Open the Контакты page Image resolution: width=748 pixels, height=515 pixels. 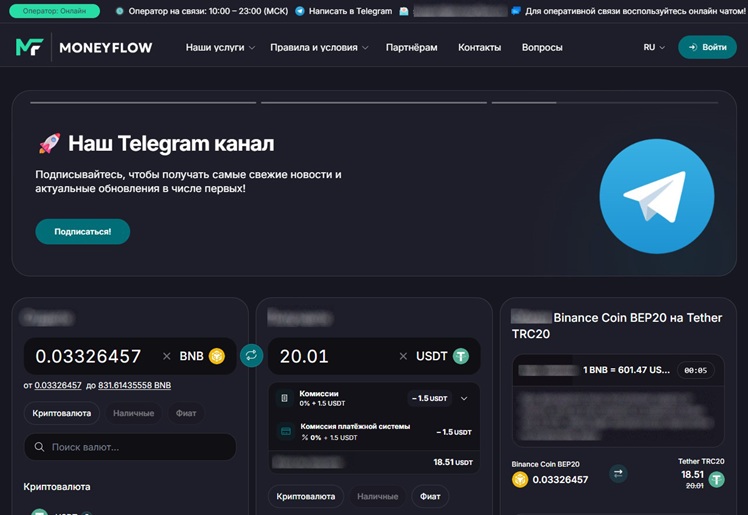[x=479, y=47]
